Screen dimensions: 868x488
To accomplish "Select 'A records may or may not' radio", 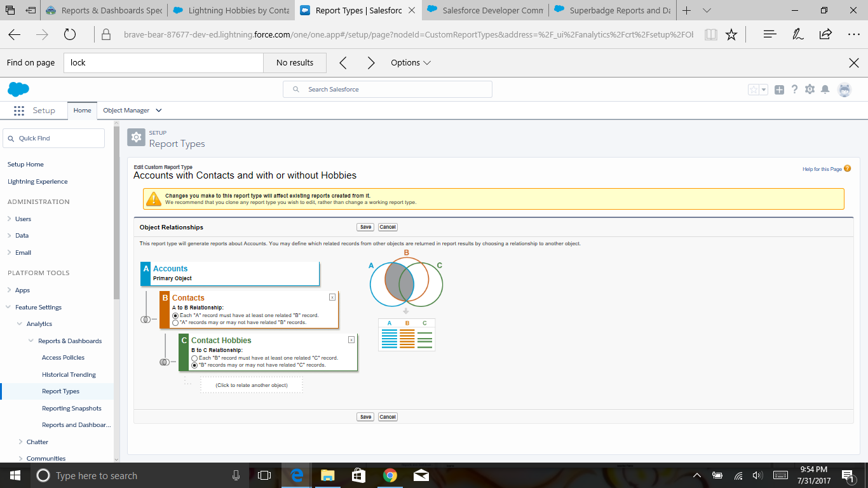I will 176,322.
